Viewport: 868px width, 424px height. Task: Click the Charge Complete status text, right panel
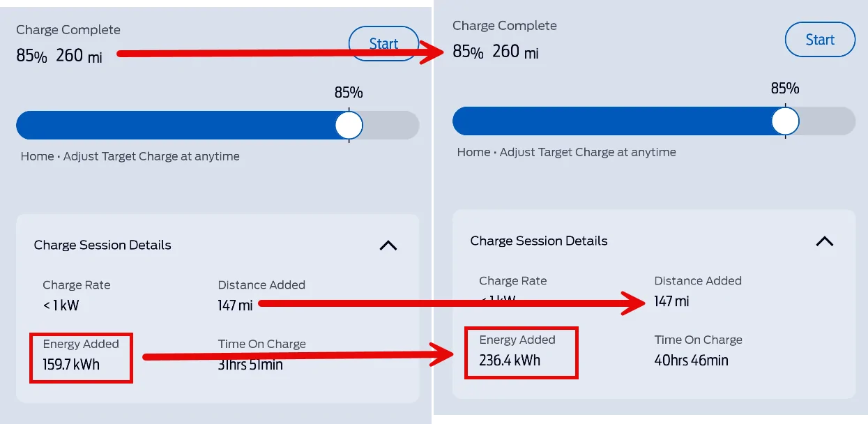point(505,26)
